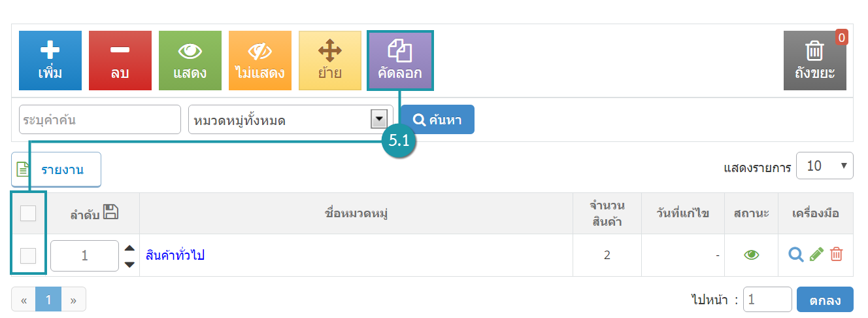Click the ระบุคำค้น search input field
Viewport: 868px width, 318px height.
(100, 119)
